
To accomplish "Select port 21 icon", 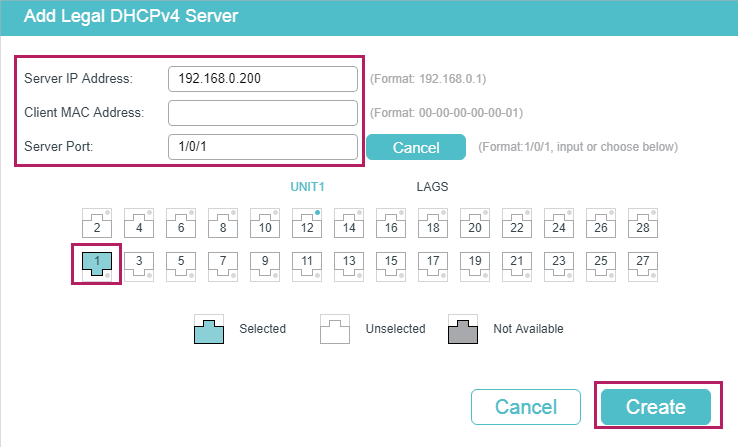I will (x=517, y=267).
